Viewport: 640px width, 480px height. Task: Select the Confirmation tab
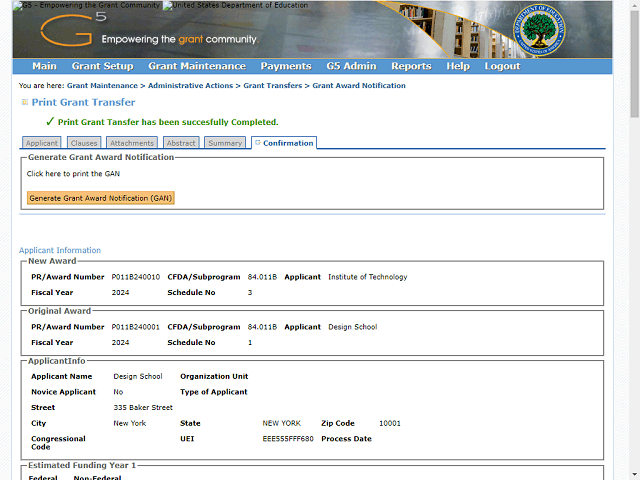tap(284, 143)
